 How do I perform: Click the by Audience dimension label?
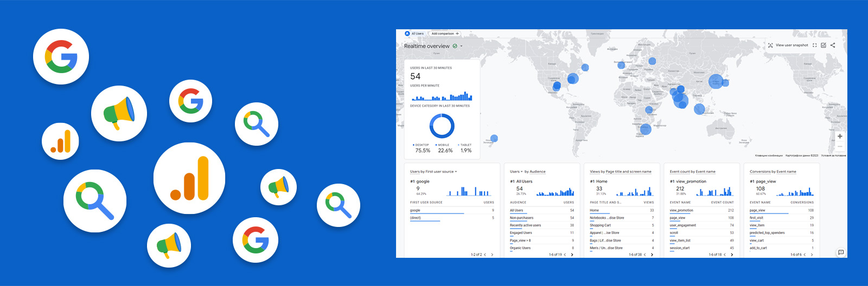pos(535,172)
